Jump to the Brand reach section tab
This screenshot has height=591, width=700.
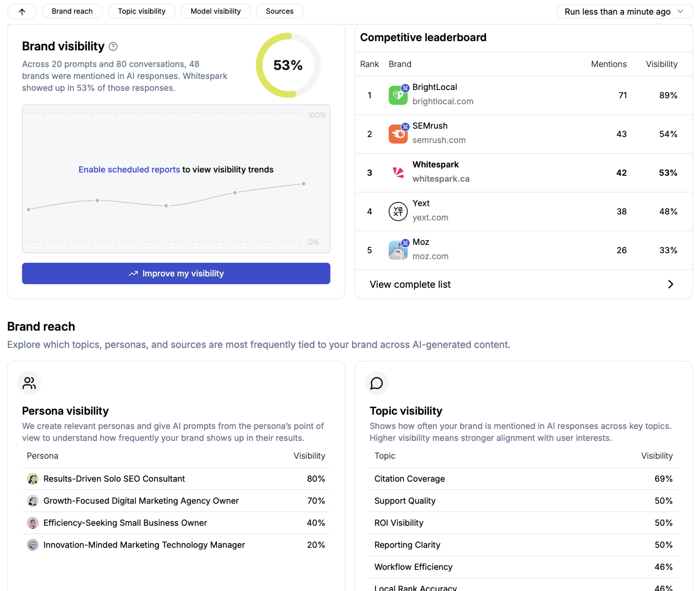pyautogui.click(x=72, y=11)
